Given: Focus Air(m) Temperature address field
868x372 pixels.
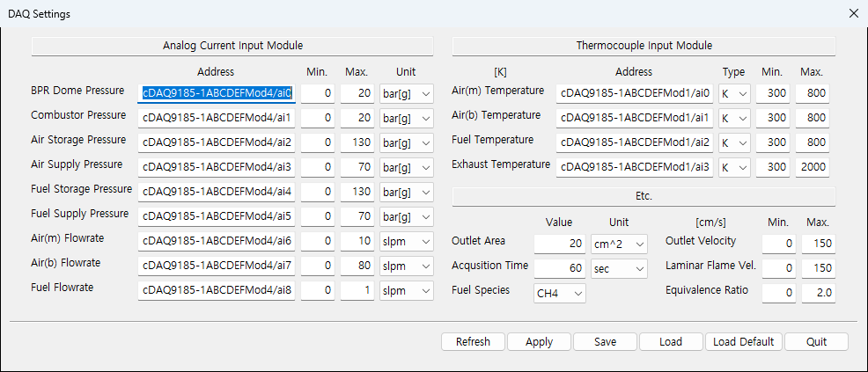Looking at the screenshot, I should pyautogui.click(x=636, y=94).
